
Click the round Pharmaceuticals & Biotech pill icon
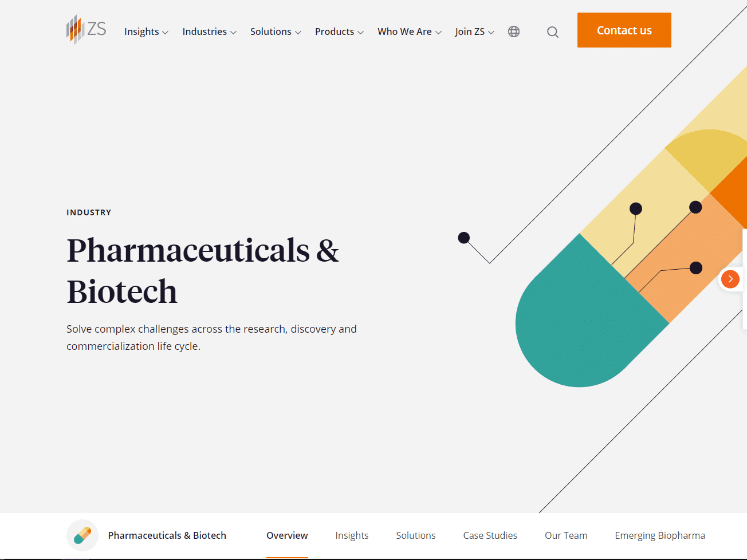82,535
